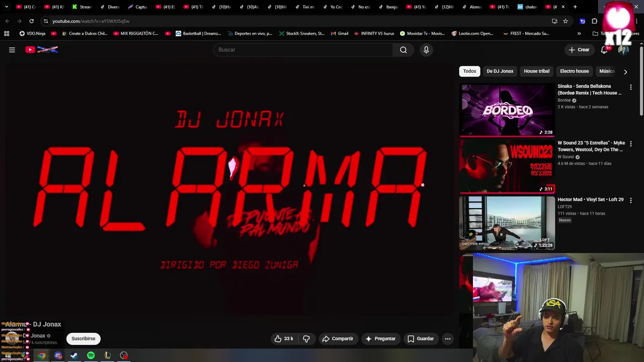Click the Suscribirse button
The height and width of the screenshot is (362, 644).
[83, 339]
